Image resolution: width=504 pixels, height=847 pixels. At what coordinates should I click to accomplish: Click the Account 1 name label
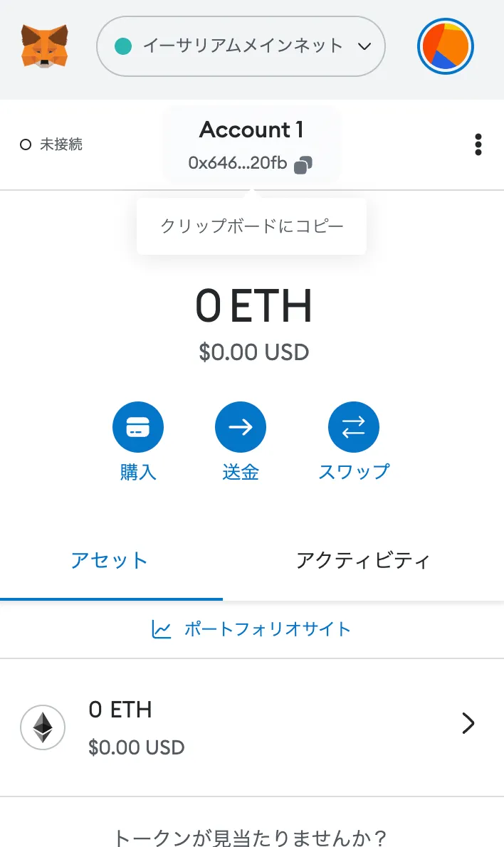251,130
